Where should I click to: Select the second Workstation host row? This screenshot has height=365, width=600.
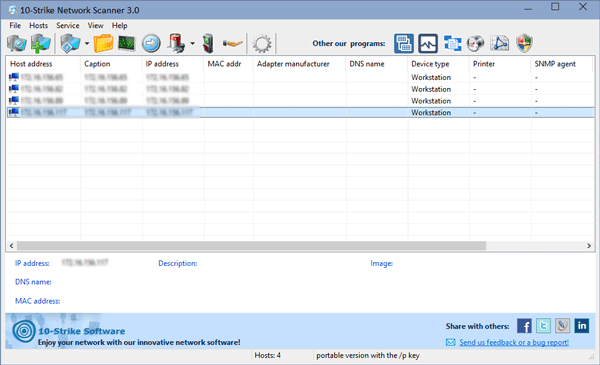(x=300, y=89)
